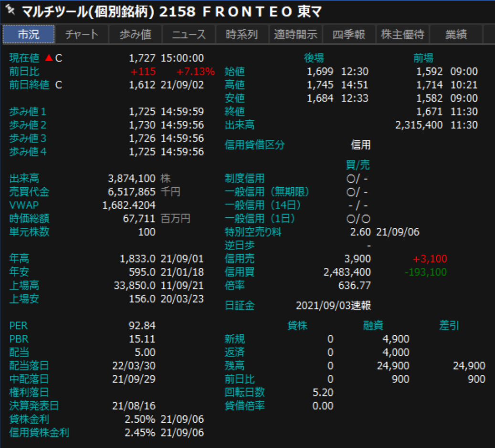The image size is (495, 448).
Task: Click 信用貸株金利 value 2.45%
Action: click(140, 433)
